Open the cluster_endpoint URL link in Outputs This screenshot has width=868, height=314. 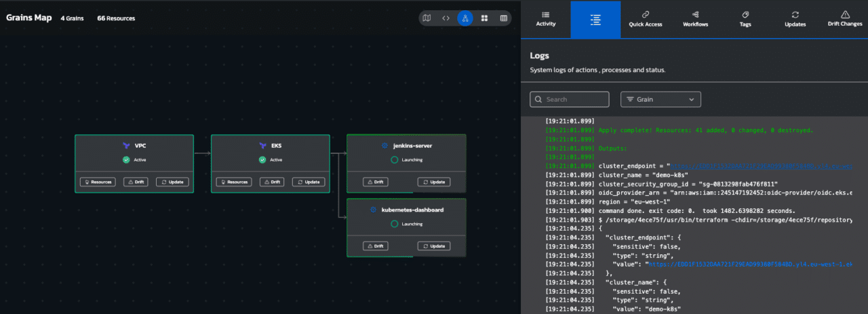pos(762,165)
